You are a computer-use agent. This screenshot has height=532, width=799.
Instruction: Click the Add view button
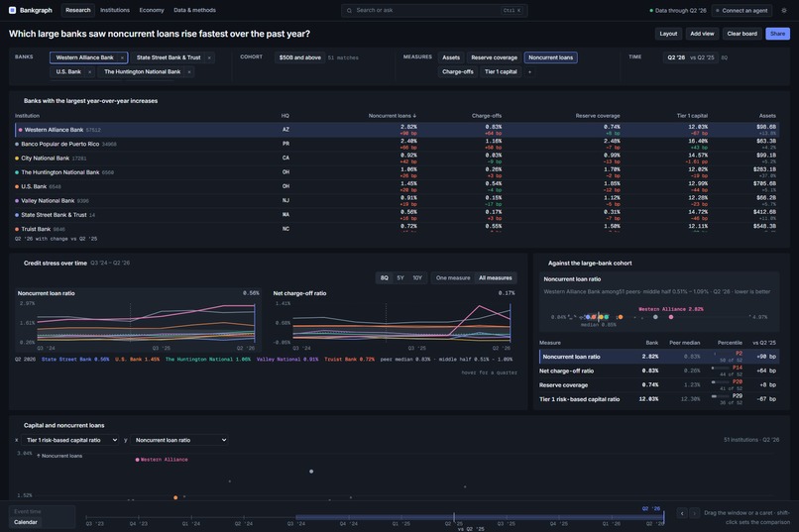coord(702,34)
